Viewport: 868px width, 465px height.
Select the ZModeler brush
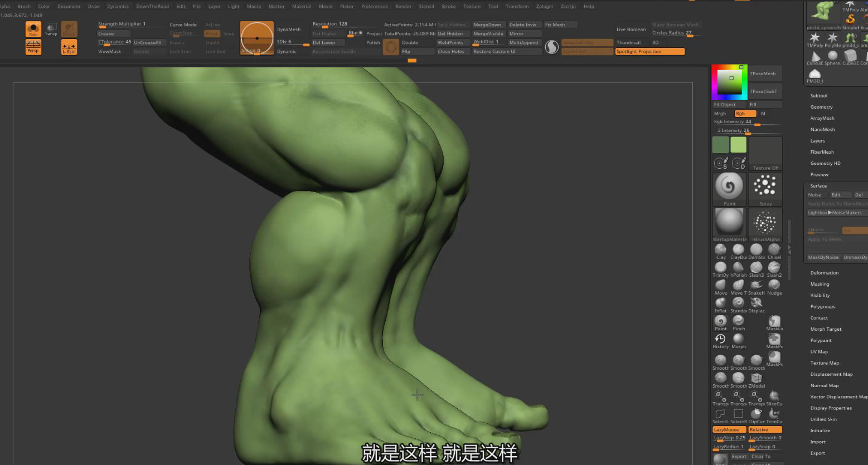(x=757, y=380)
